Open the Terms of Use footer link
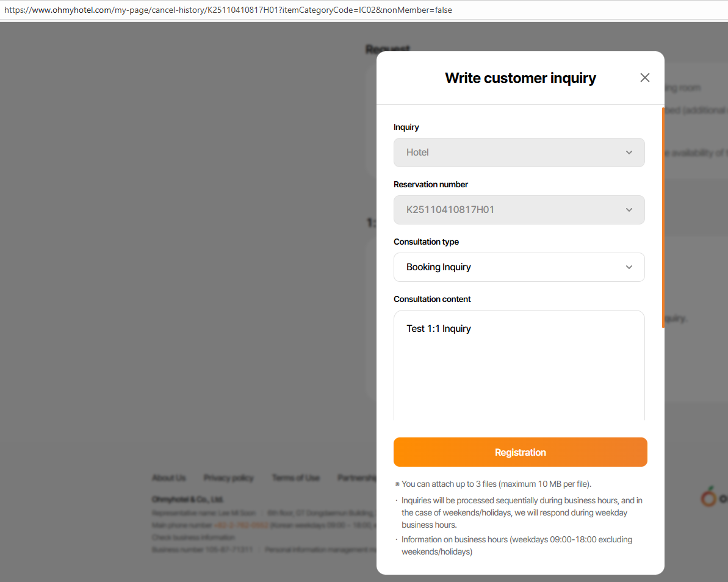728x582 pixels. [x=295, y=478]
